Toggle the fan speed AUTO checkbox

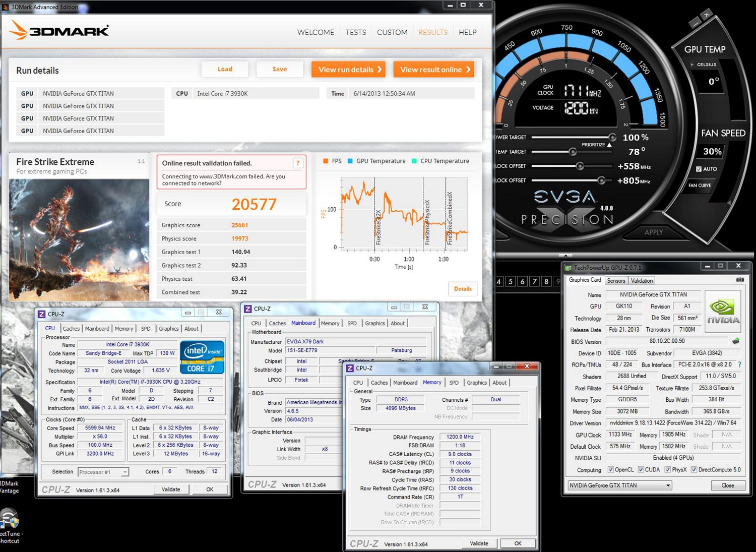tap(699, 169)
